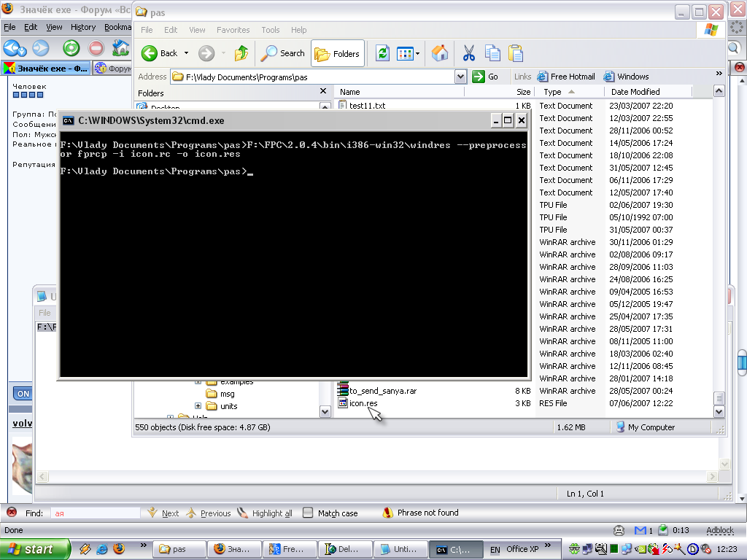747x560 pixels.
Task: Click the Up folder icon in Explorer
Action: click(x=241, y=53)
